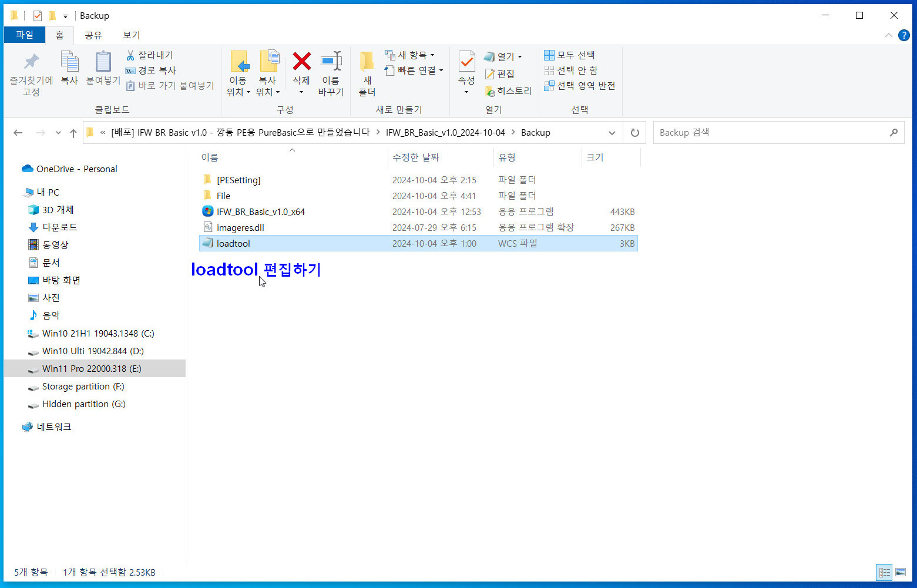Create a New folder (새 폴더)

click(367, 74)
